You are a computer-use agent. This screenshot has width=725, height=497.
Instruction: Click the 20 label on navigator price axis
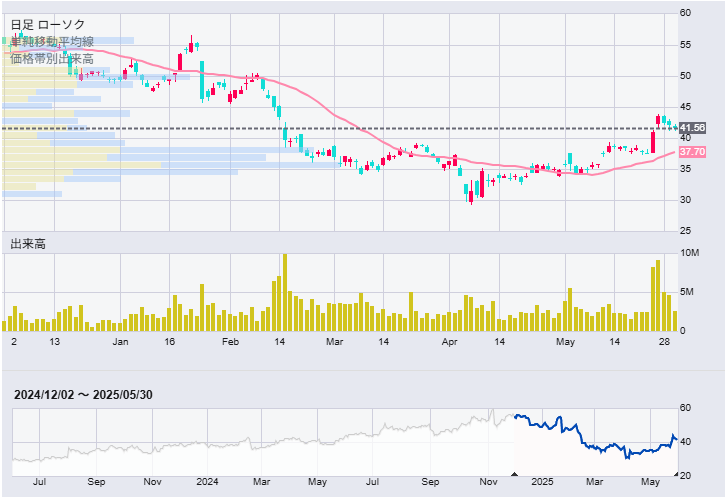686,476
